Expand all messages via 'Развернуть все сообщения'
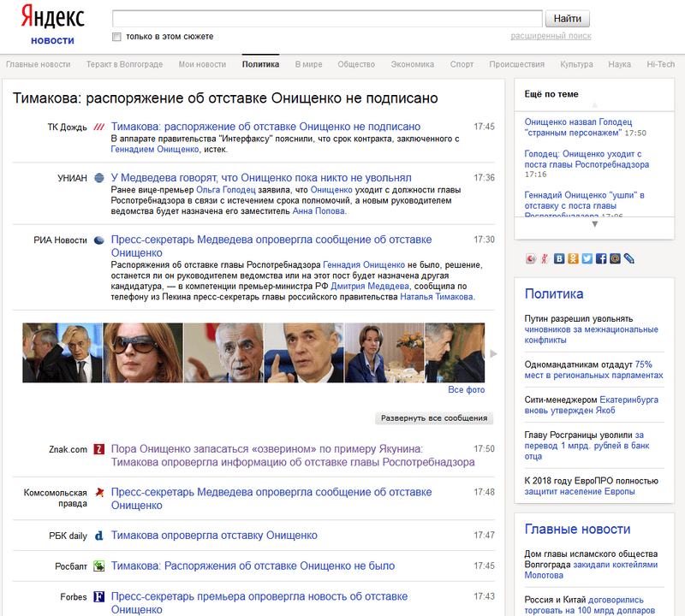Screen dimensions: 685x616 [x=434, y=418]
